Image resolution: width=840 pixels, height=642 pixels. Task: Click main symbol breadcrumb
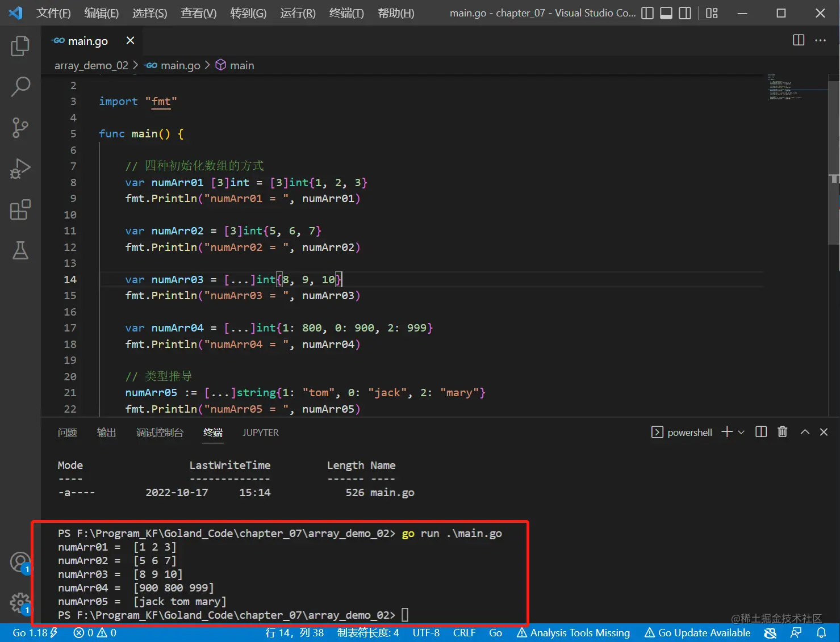point(235,65)
